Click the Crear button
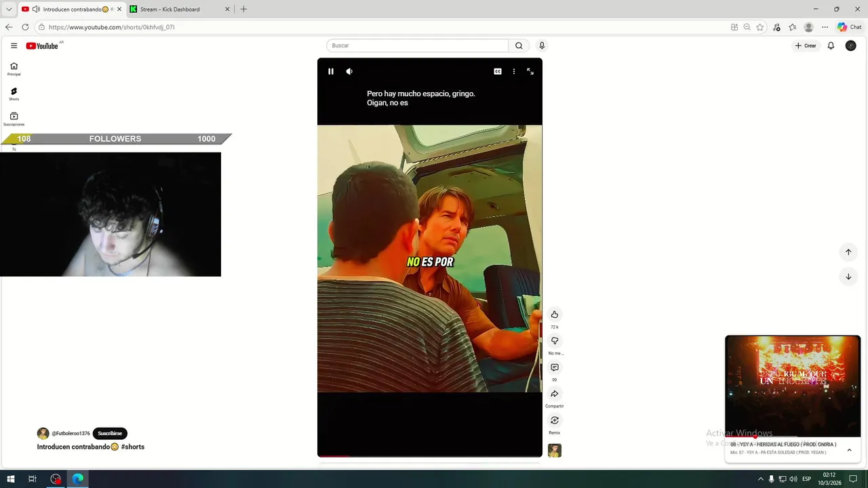This screenshot has height=488, width=868. coord(806,45)
